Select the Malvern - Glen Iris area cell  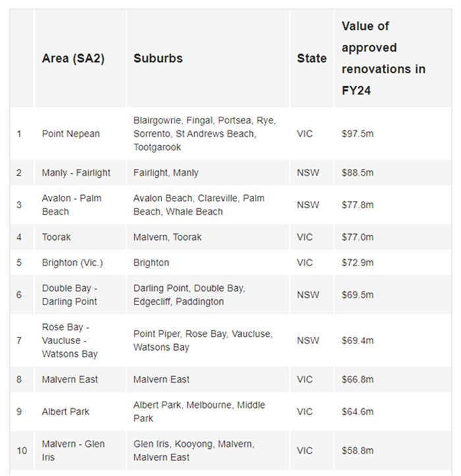coord(73,450)
